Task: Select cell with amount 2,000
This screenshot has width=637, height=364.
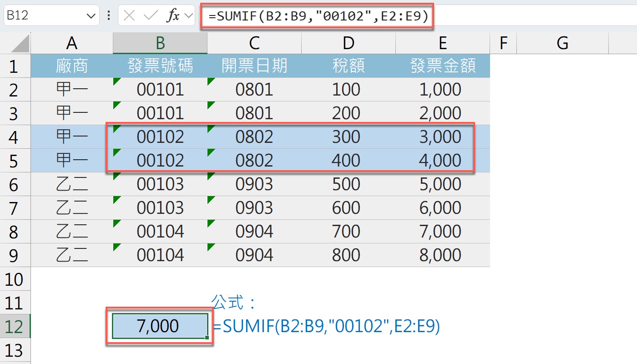Action: (443, 113)
